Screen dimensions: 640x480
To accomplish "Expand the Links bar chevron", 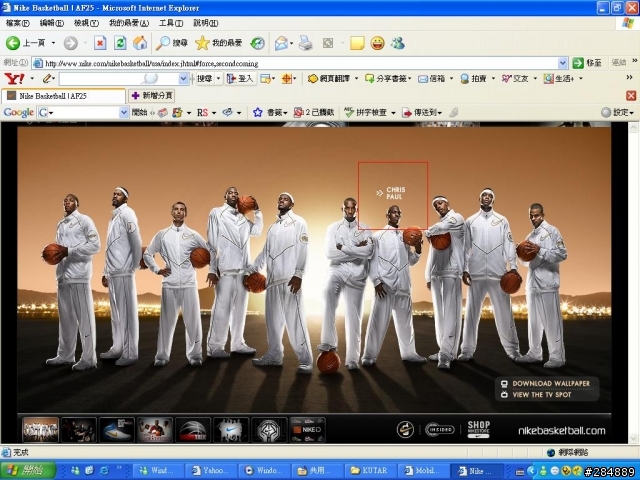I will coord(635,61).
